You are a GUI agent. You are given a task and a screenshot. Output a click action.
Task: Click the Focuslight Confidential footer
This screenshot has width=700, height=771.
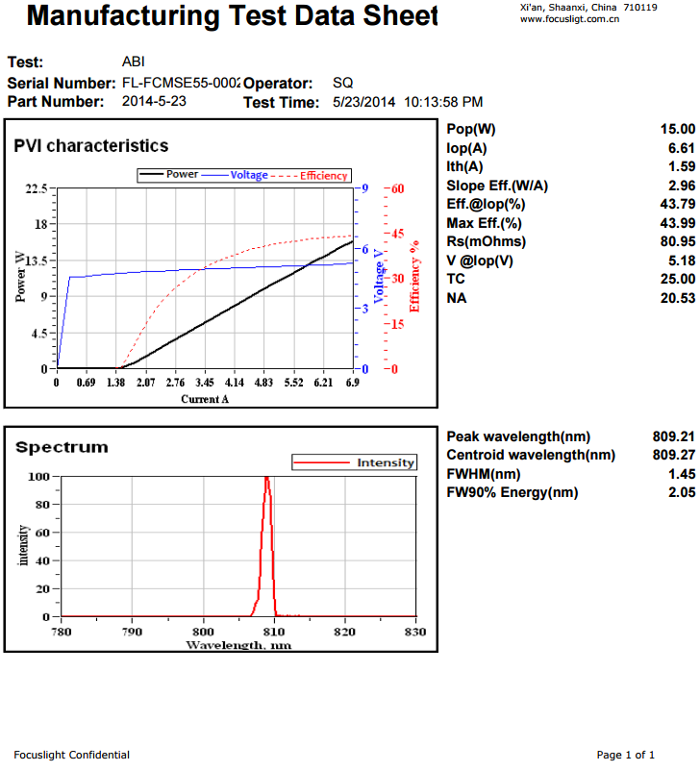pyautogui.click(x=72, y=755)
